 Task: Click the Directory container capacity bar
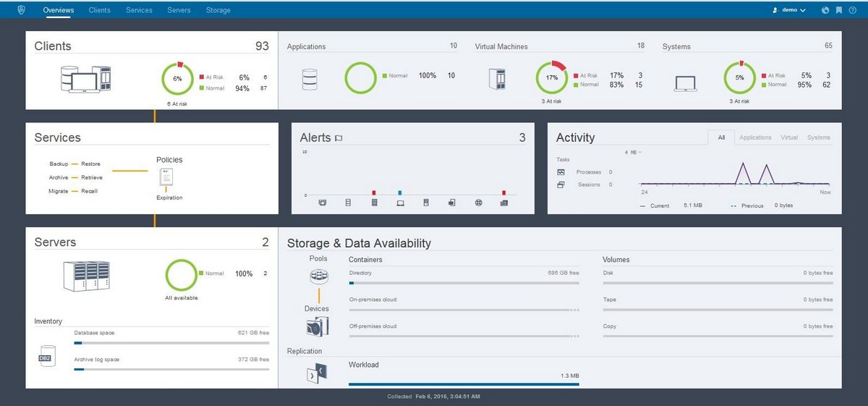(464, 284)
